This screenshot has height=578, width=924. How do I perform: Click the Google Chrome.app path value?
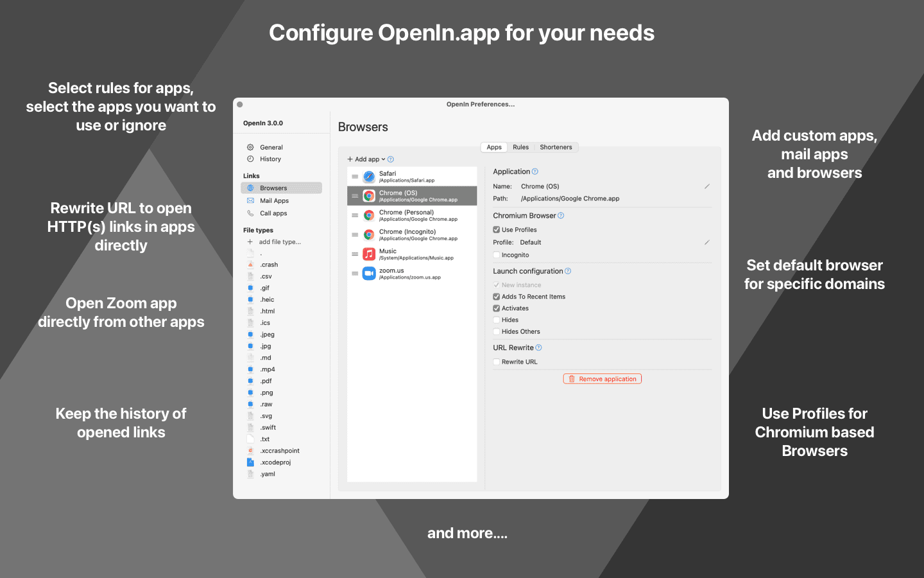(570, 198)
